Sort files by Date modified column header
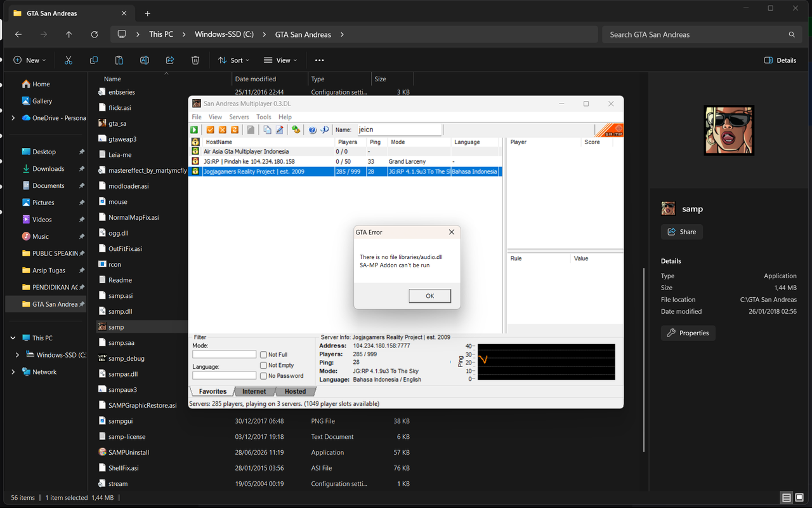The width and height of the screenshot is (812, 508). pyautogui.click(x=270, y=79)
